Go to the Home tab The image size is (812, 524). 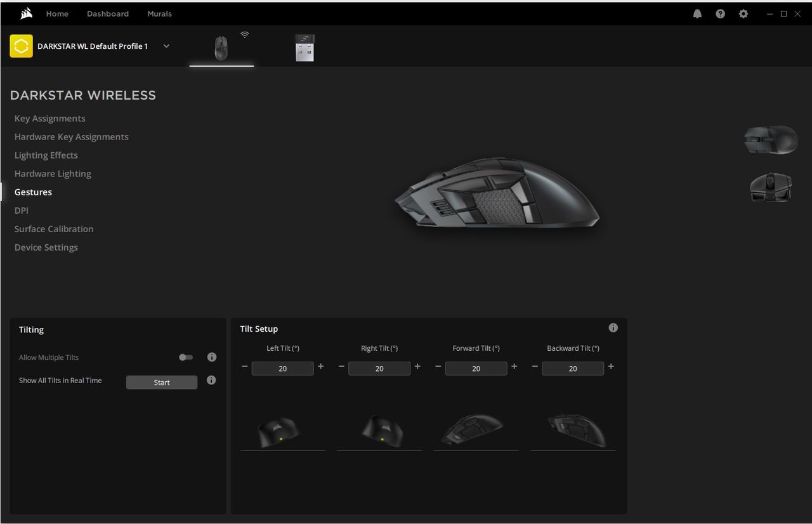click(57, 14)
